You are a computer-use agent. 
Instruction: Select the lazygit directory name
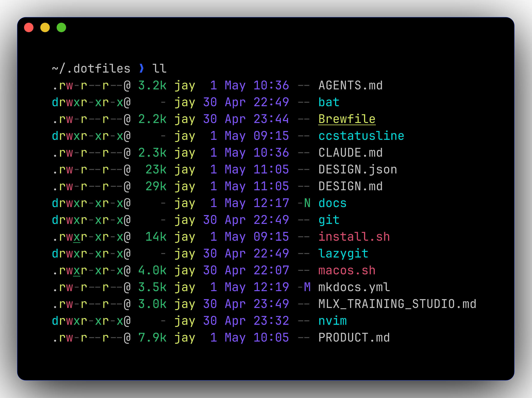click(343, 254)
